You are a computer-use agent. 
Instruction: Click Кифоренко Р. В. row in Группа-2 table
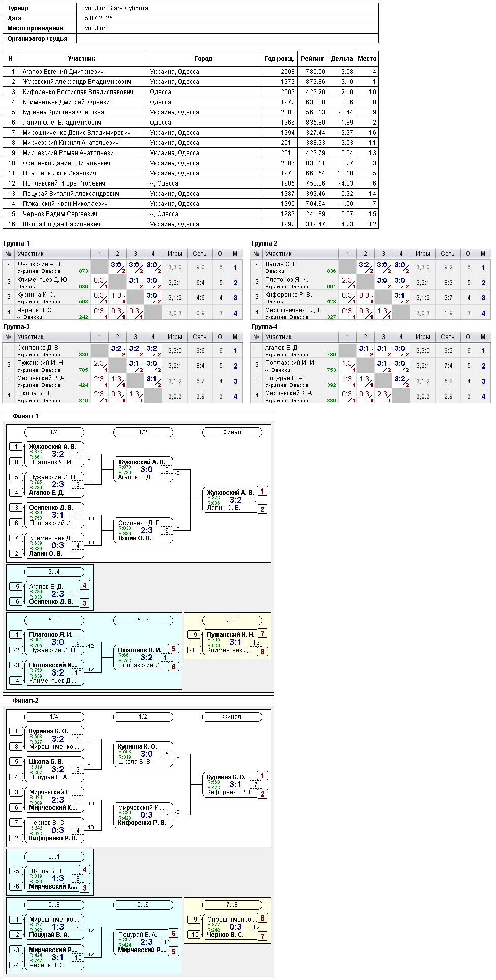370,297
